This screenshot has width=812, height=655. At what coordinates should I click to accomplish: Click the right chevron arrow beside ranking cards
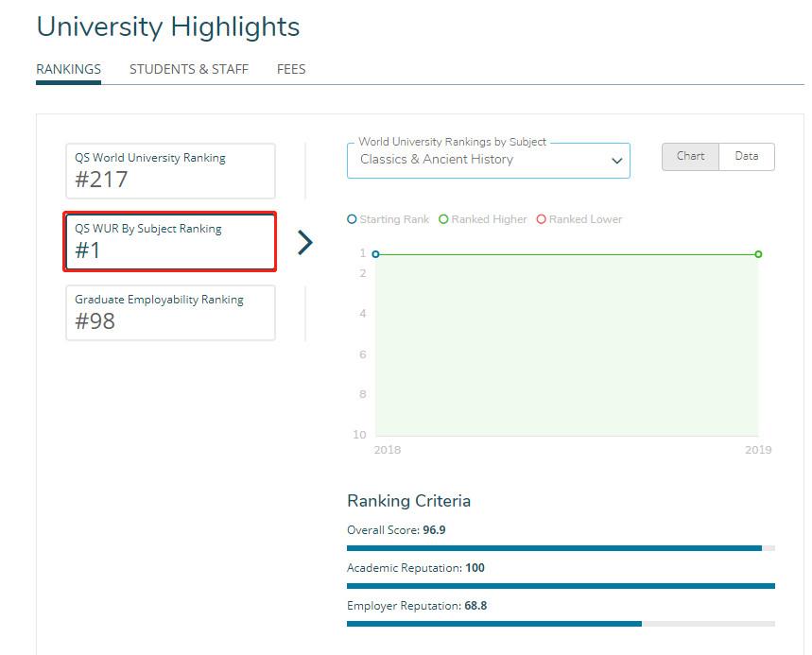pyautogui.click(x=304, y=243)
